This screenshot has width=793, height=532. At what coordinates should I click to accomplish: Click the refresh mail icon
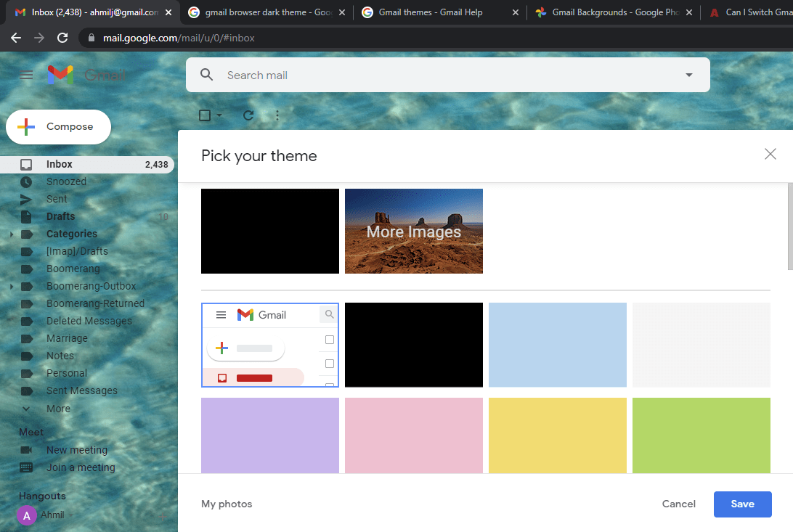pyautogui.click(x=248, y=115)
